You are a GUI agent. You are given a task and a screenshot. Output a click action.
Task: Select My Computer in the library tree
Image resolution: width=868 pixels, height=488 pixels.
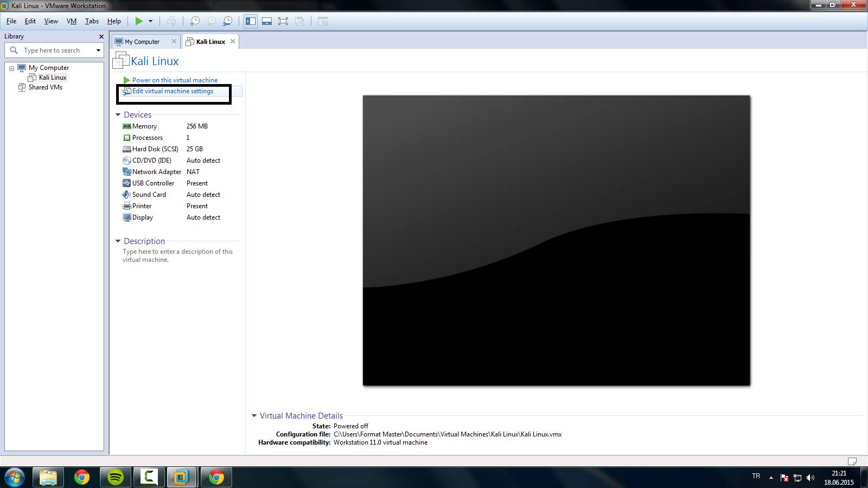[49, 68]
